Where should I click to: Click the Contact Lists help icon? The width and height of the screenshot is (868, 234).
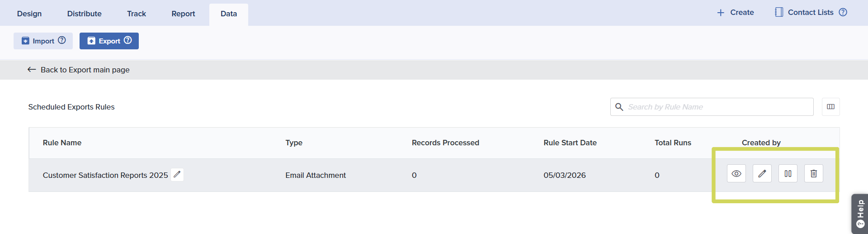click(843, 12)
